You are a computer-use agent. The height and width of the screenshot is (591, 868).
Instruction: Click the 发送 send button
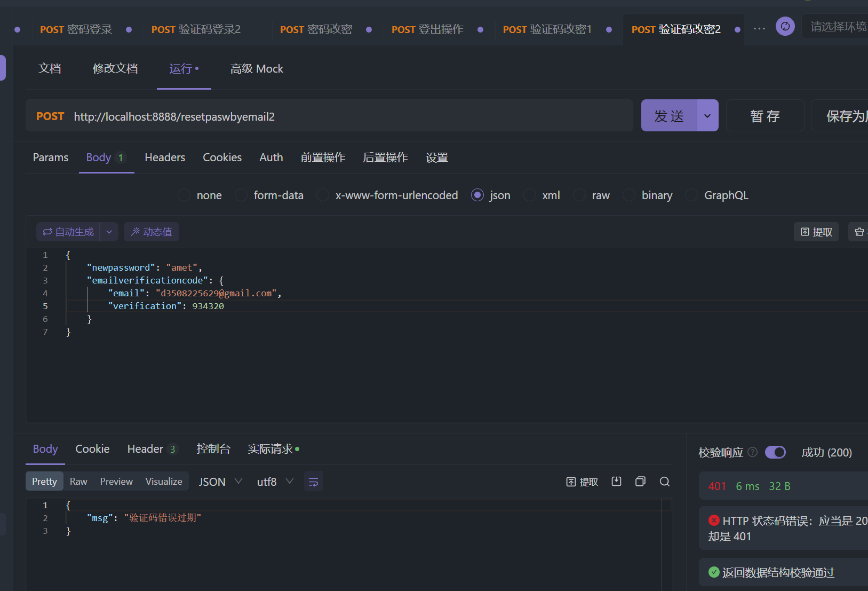(x=669, y=115)
